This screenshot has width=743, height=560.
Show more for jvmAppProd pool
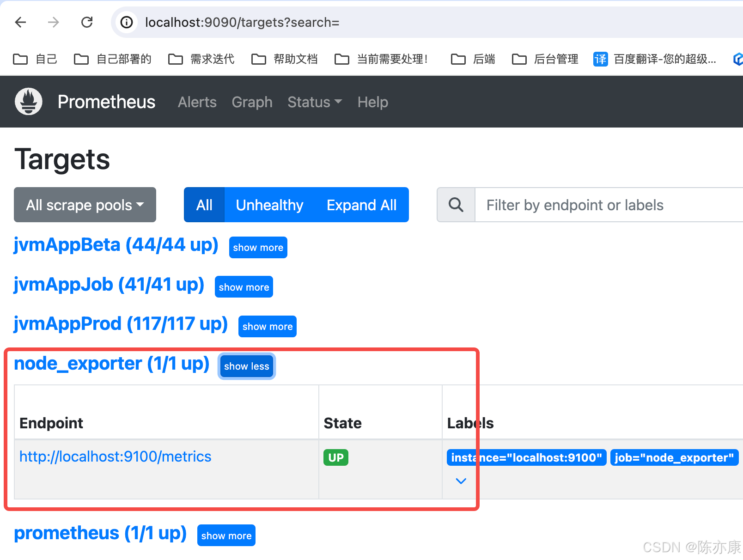(268, 326)
